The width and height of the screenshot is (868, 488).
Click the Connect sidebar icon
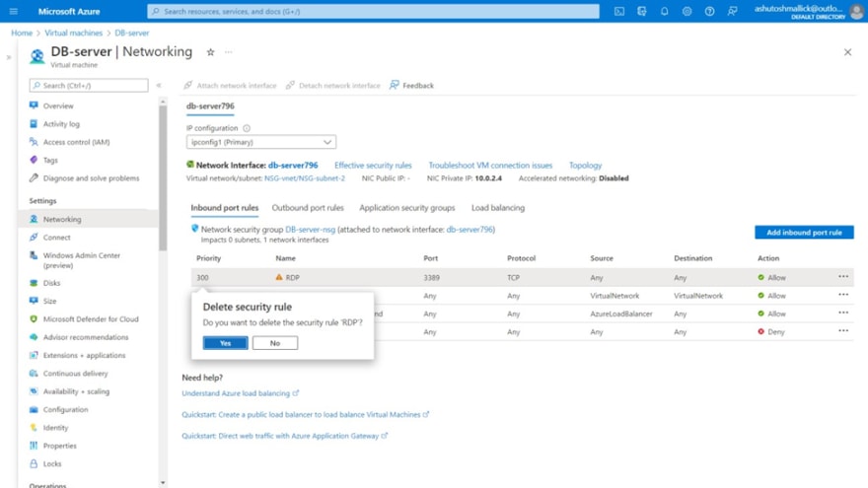point(34,238)
